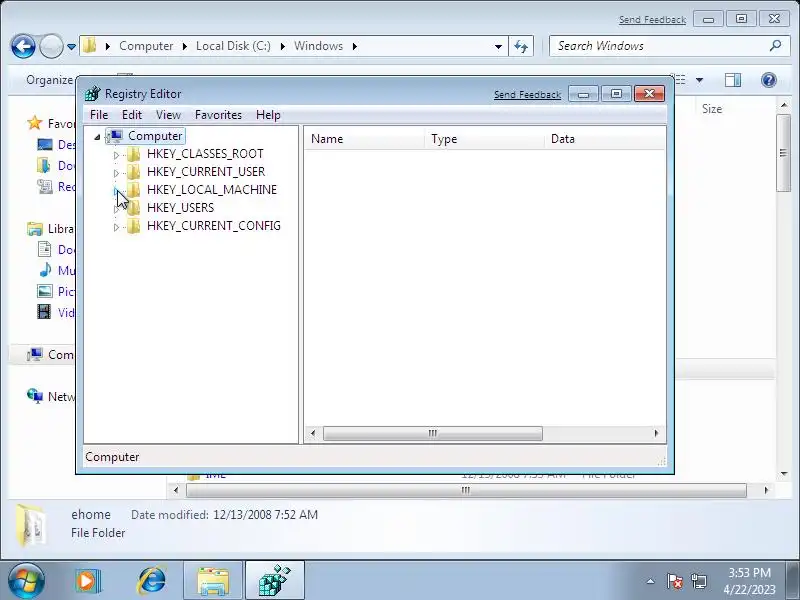The width and height of the screenshot is (800, 600).
Task: Click the Computer icon in registry tree
Action: (115, 136)
